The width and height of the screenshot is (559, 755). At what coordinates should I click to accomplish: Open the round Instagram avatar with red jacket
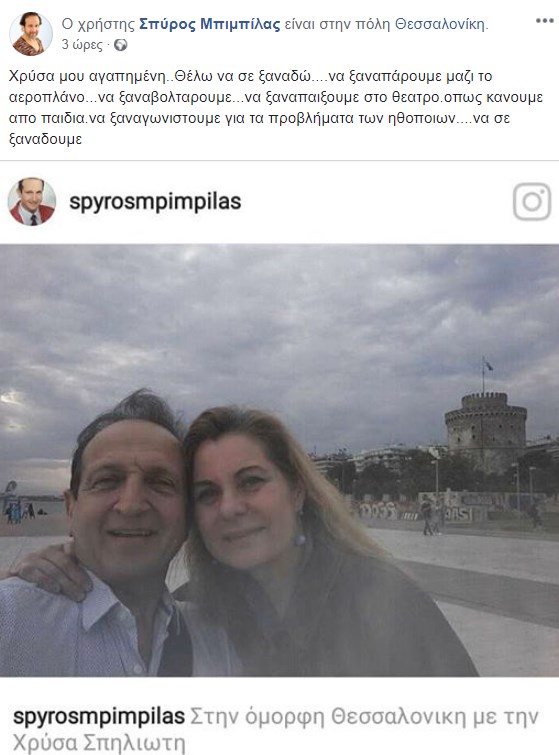tap(32, 201)
